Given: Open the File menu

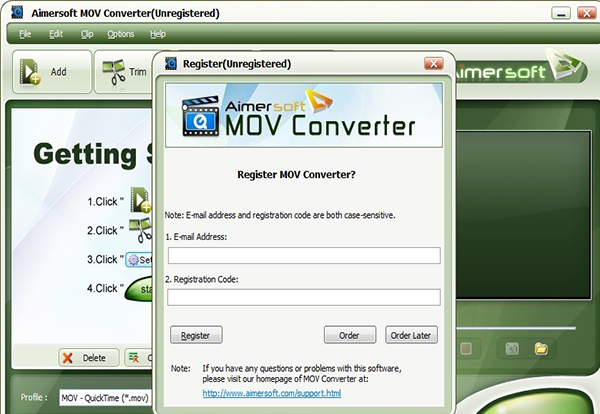Looking at the screenshot, I should click(25, 34).
